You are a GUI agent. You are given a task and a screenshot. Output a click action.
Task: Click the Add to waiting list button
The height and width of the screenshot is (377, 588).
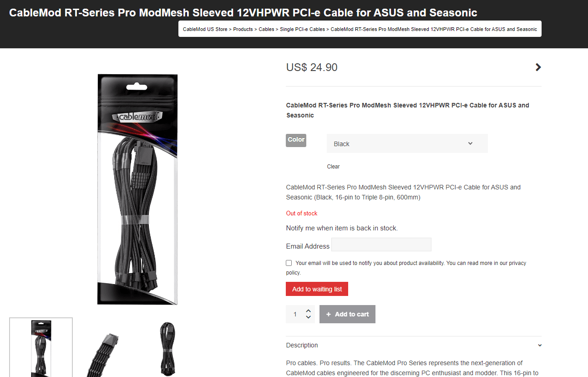pyautogui.click(x=317, y=289)
